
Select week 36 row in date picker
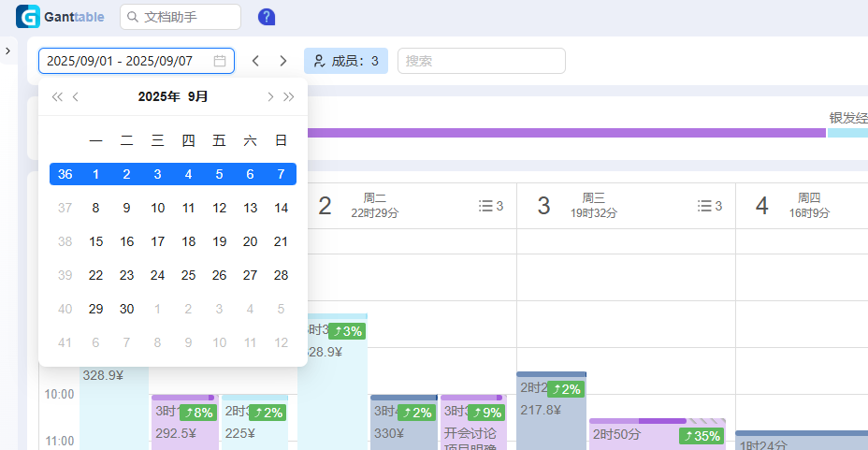pyautogui.click(x=173, y=174)
